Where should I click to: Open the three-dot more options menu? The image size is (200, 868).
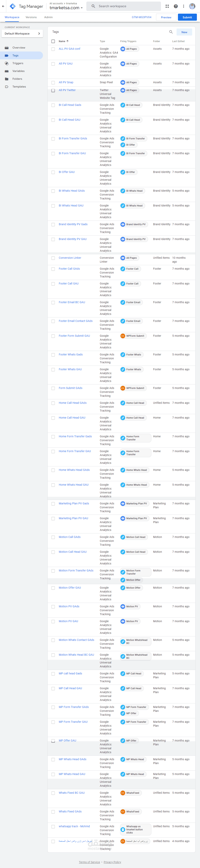pyautogui.click(x=183, y=6)
